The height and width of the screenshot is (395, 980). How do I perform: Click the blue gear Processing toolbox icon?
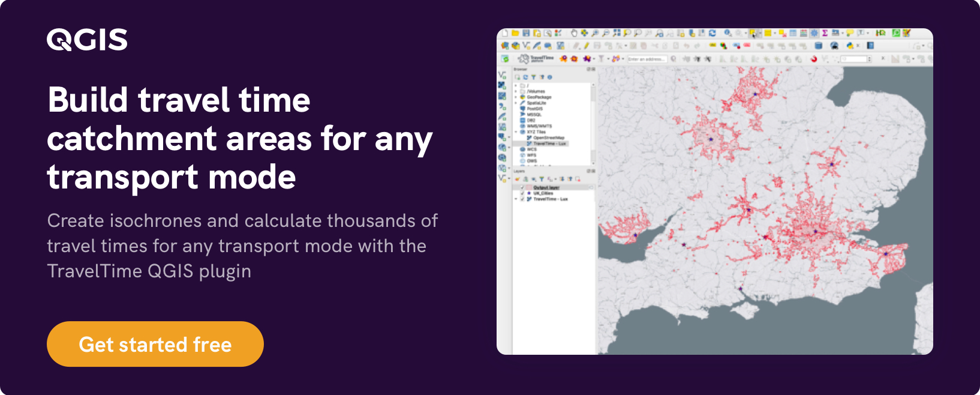814,33
